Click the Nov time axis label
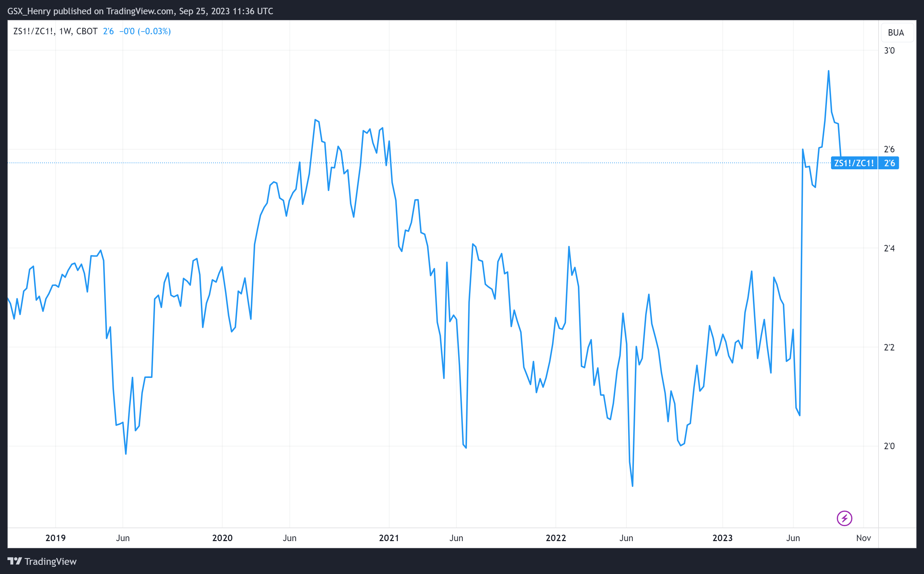Viewport: 924px width, 574px height. coord(863,538)
